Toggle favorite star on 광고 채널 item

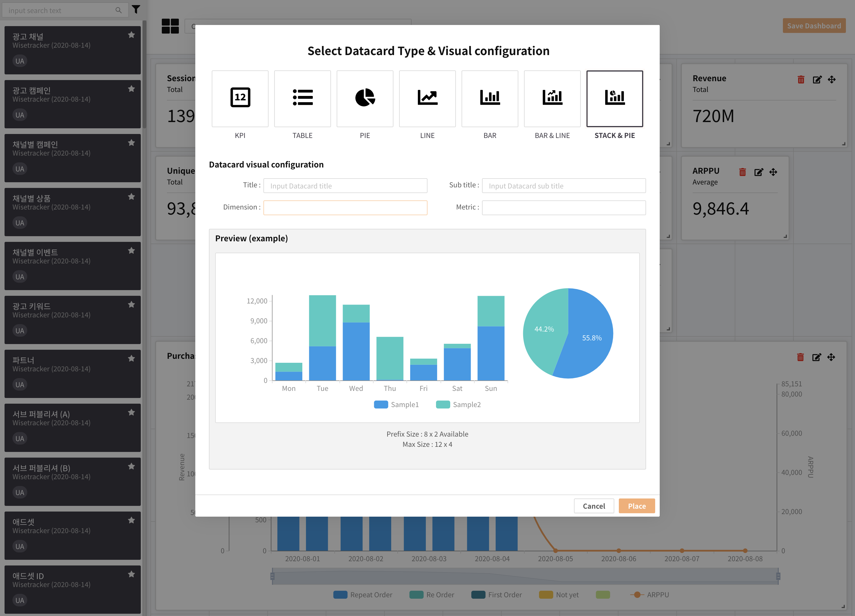tap(131, 35)
